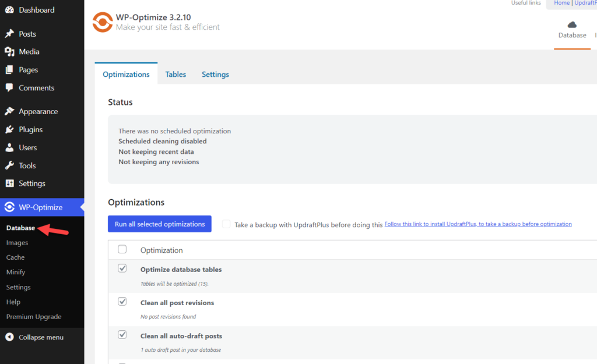Image resolution: width=597 pixels, height=364 pixels.
Task: Click '1 auto draft post in your database'
Action: point(181,350)
